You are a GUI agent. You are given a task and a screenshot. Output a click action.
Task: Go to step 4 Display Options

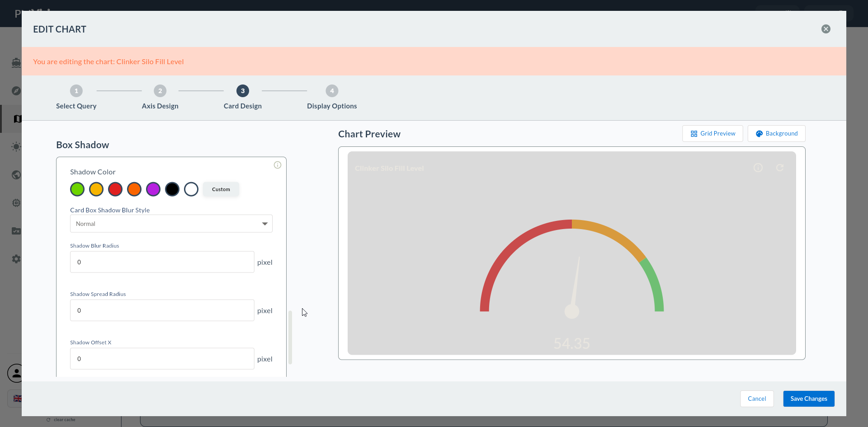332,97
